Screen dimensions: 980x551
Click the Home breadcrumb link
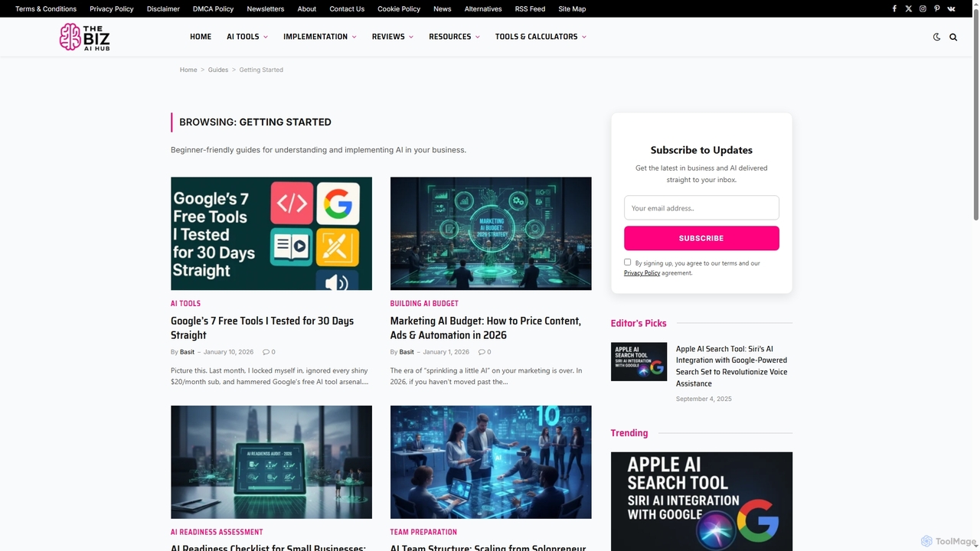click(x=188, y=70)
